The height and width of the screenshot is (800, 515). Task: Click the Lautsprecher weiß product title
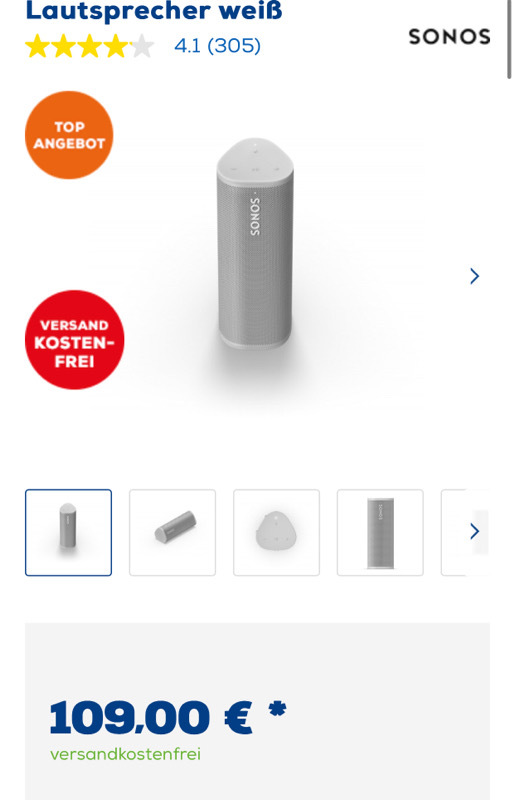pyautogui.click(x=154, y=10)
